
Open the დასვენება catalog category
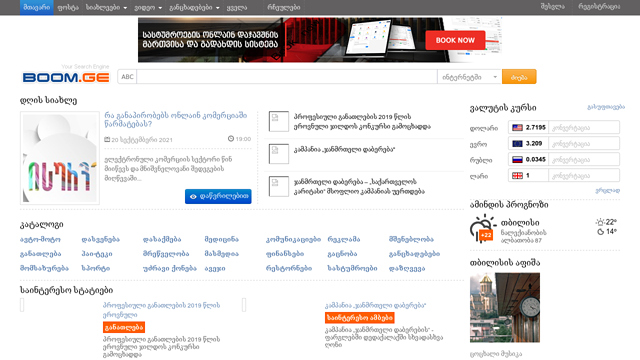click(100, 240)
